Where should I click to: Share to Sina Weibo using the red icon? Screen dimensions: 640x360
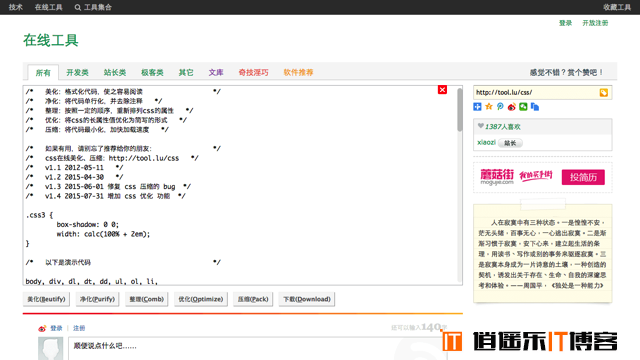[x=511, y=107]
